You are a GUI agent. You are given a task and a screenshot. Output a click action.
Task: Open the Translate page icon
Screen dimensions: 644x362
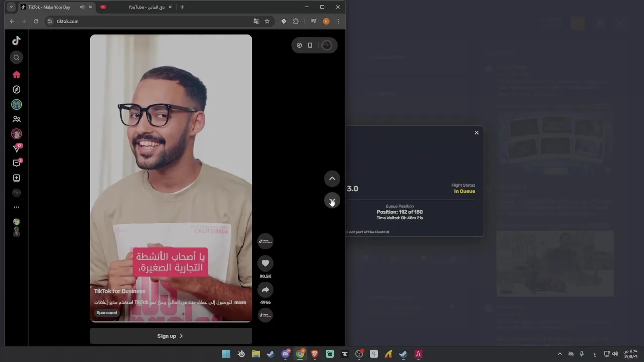click(256, 21)
